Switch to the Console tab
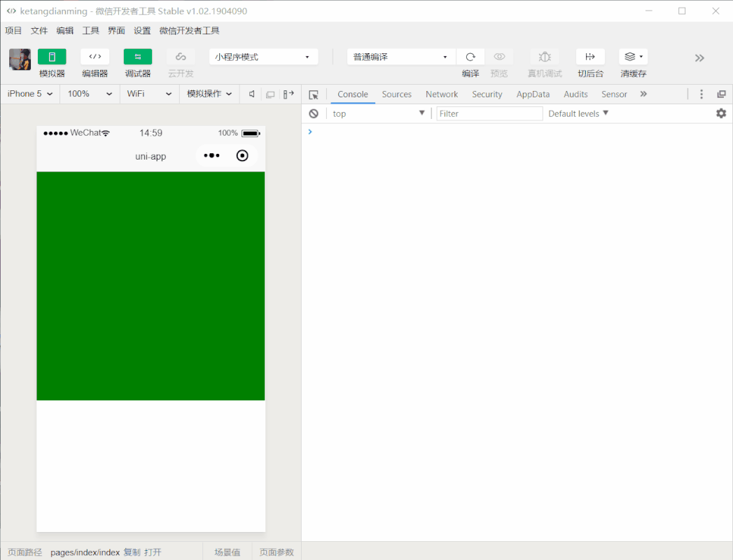The image size is (733, 560). pyautogui.click(x=353, y=94)
